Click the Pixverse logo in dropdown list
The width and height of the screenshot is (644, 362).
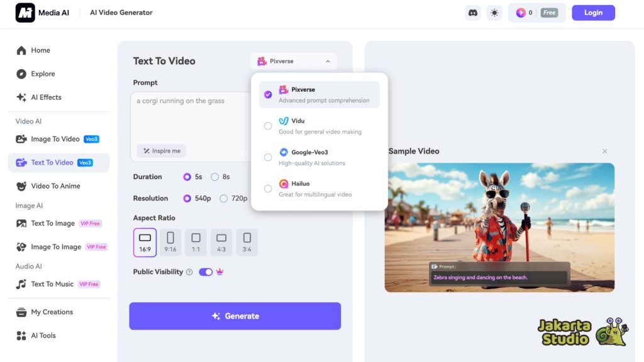coord(284,89)
